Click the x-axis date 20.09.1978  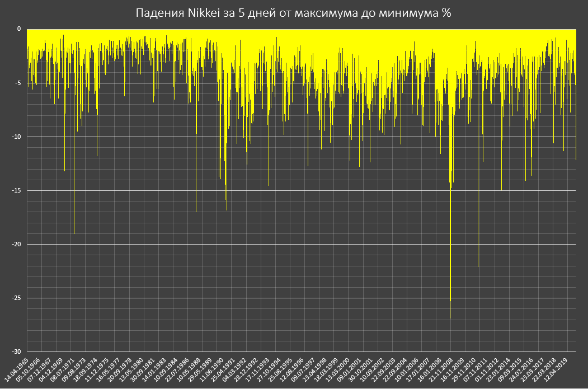pos(119,370)
